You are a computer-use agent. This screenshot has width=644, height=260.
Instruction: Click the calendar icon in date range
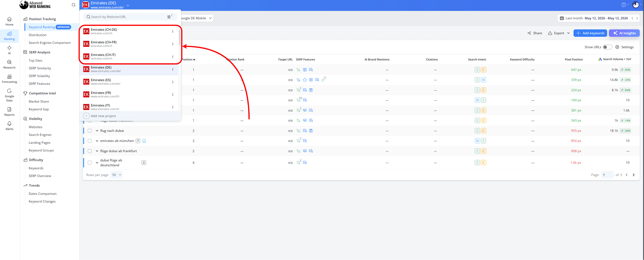562,18
